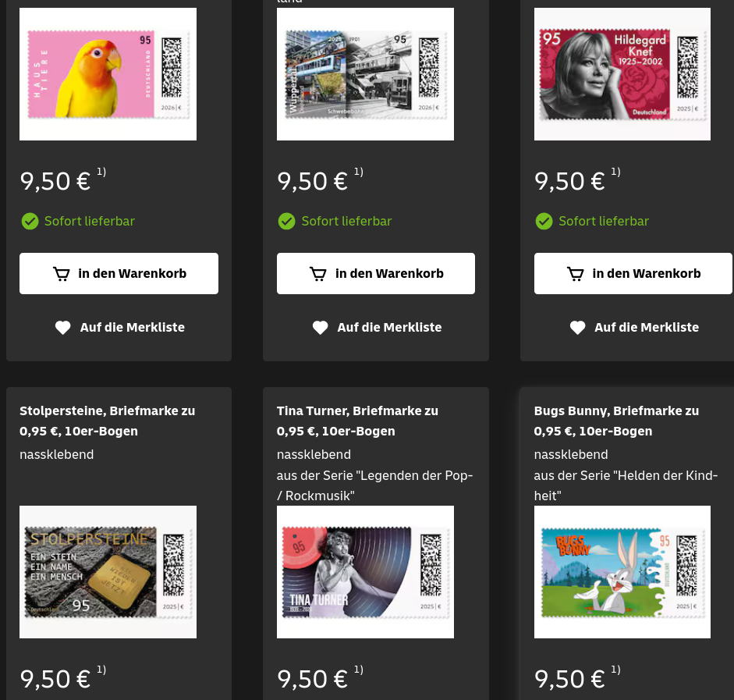View the Bugs Bunny stamp image
The width and height of the screenshot is (734, 700).
click(622, 572)
